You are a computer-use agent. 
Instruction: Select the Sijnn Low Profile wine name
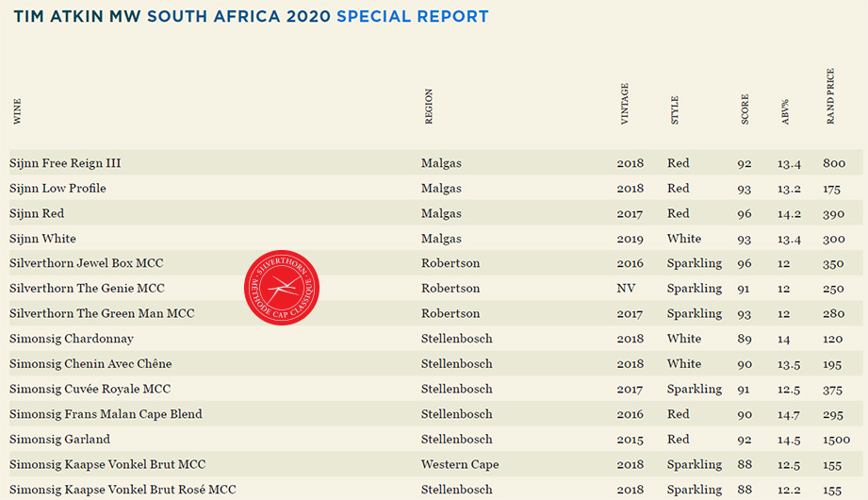tap(57, 189)
